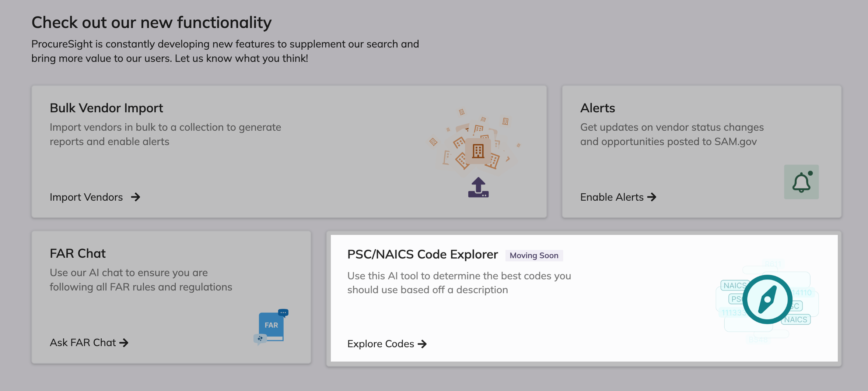Open the Enable Alerts link
The width and height of the screenshot is (868, 391).
618,197
